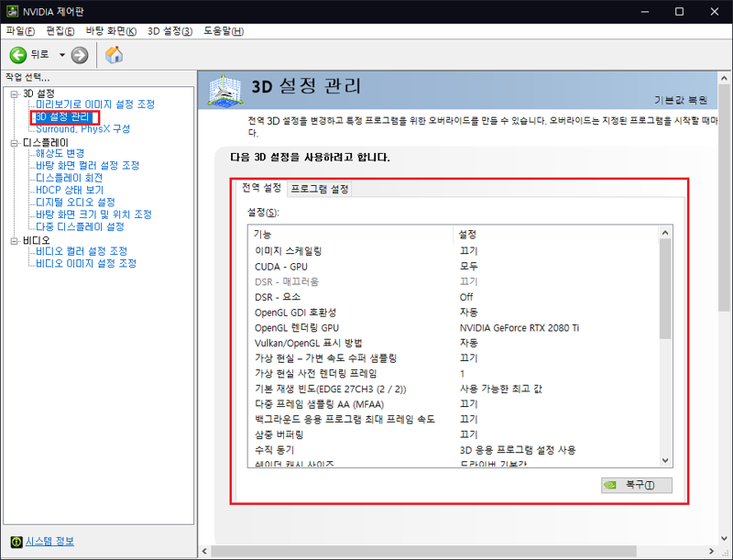Click the 설정 column header

[x=555, y=235]
